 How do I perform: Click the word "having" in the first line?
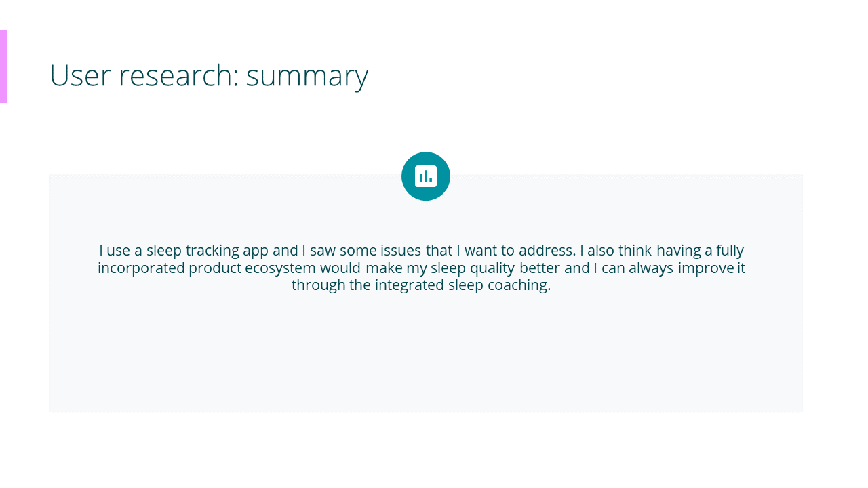coord(679,251)
